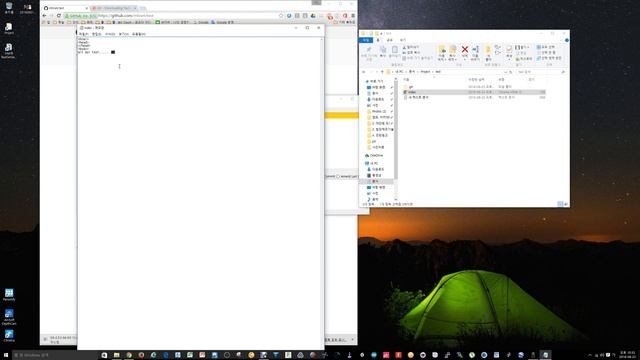Open the Notepad 파일 menu
The image size is (640, 360).
pos(83,34)
